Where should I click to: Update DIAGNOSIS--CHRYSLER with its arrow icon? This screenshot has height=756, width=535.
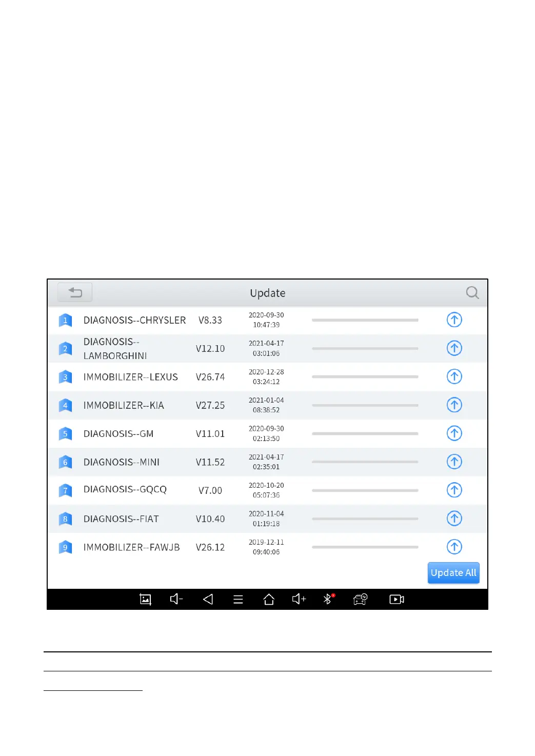click(454, 320)
